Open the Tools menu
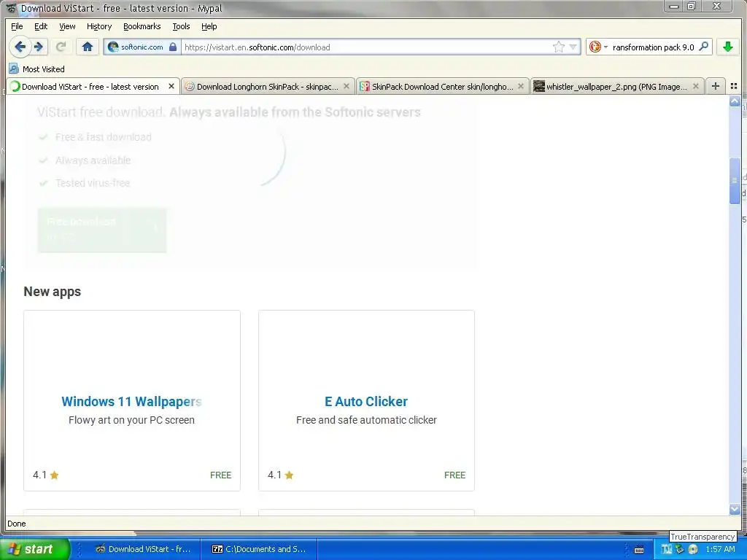The image size is (747, 560). [x=181, y=27]
